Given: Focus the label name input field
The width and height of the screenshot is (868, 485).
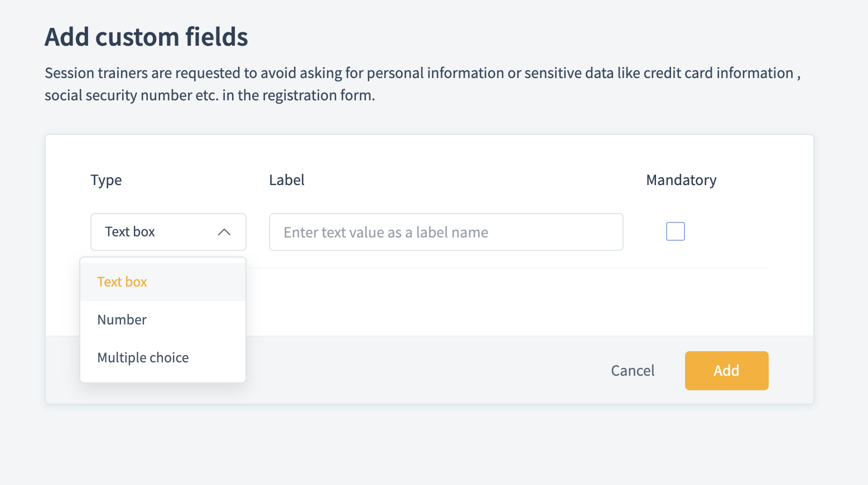Looking at the screenshot, I should (446, 232).
